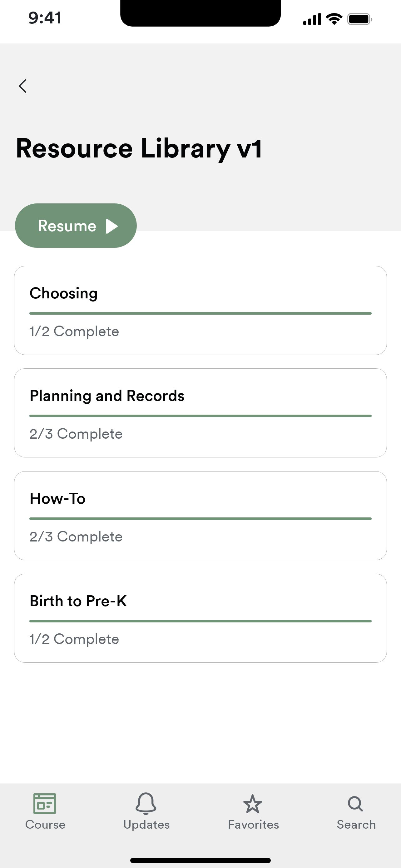Screen dimensions: 401x868
Task: Click the Choosing progress bar
Action: [x=200, y=313]
